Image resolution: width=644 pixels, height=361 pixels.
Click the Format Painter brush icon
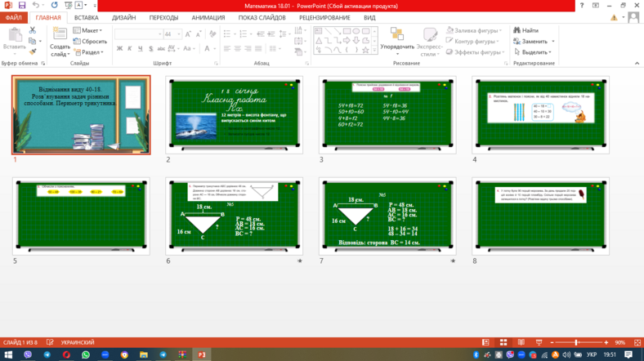33,51
